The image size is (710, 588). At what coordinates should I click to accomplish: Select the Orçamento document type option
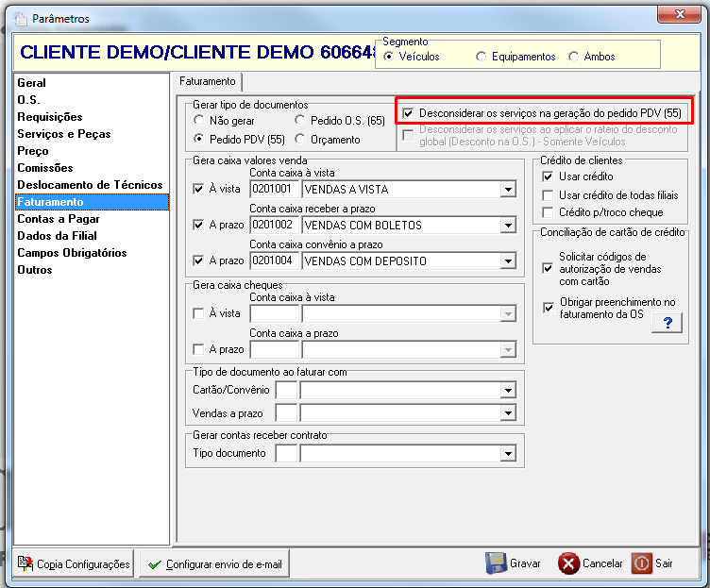[299, 140]
